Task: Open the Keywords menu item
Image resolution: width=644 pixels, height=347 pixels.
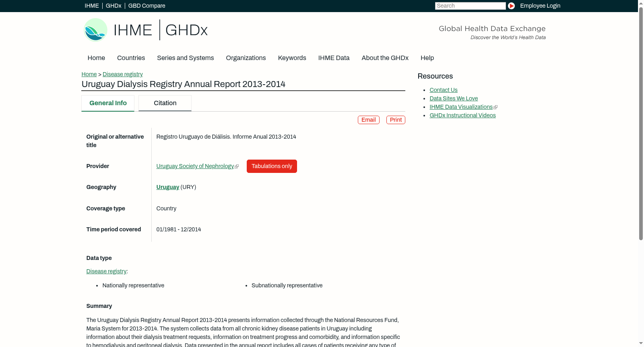Action: [292, 58]
